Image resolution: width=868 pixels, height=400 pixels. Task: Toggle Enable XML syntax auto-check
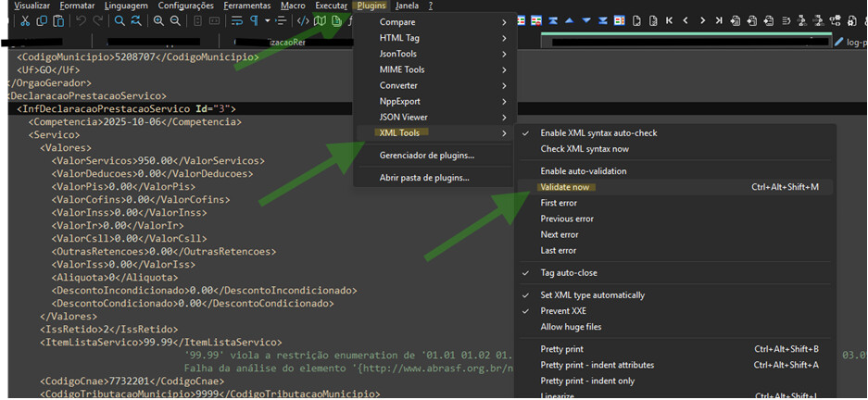(598, 133)
